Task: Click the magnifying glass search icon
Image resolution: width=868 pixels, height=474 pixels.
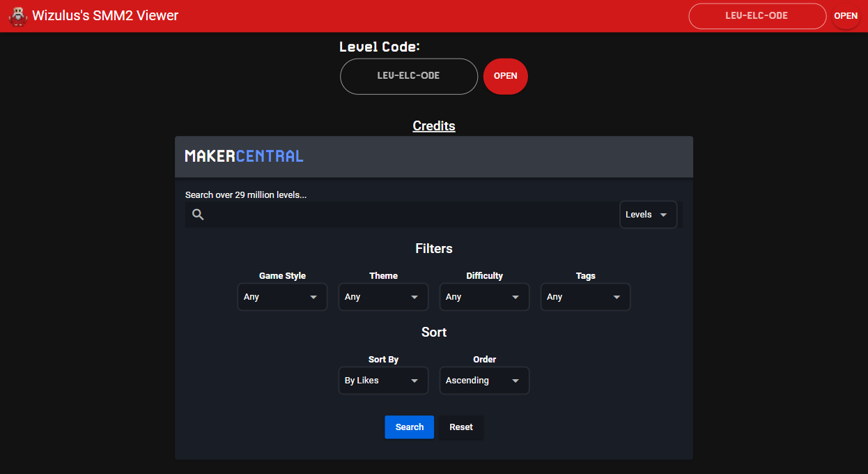Action: tap(198, 215)
